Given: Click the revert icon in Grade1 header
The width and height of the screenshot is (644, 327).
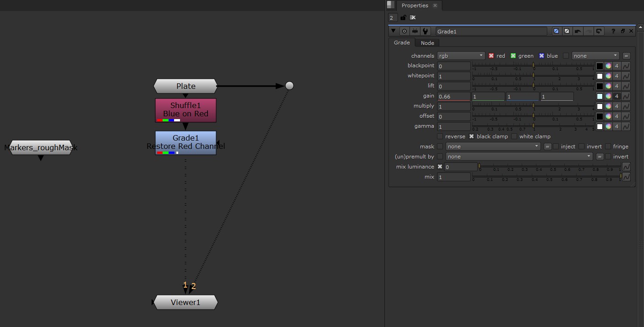Looking at the screenshot, I should 599,31.
